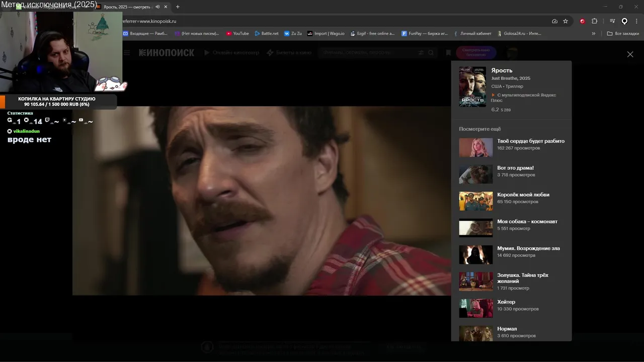Select the Королёк моей любви title

pyautogui.click(x=523, y=195)
